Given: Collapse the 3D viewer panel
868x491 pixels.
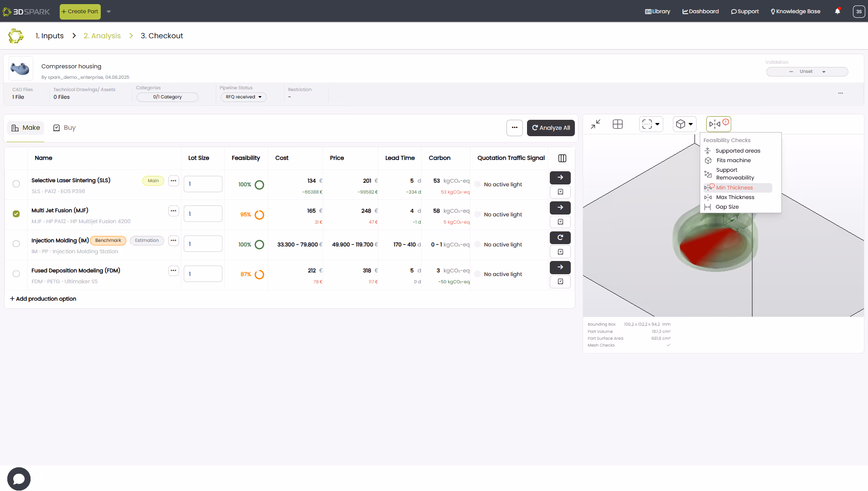Looking at the screenshot, I should pos(595,124).
